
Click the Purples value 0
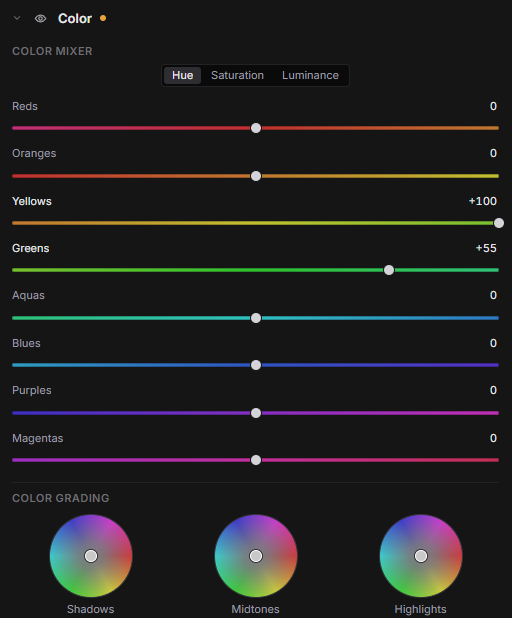click(x=493, y=391)
